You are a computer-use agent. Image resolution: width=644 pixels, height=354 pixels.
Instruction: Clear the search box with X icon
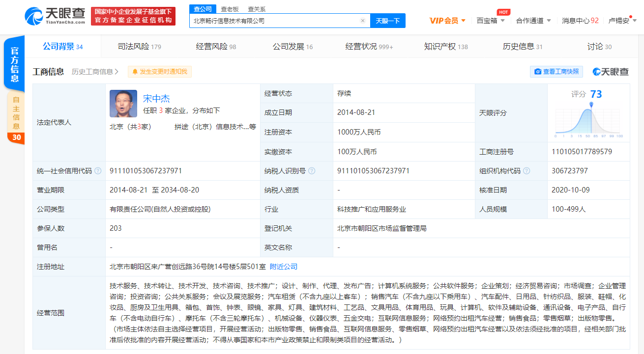pos(362,21)
